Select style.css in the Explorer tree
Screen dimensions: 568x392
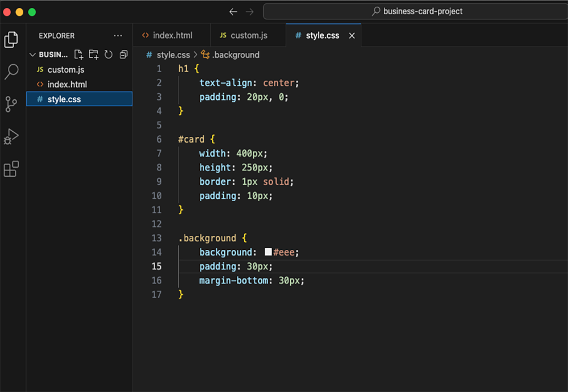[x=80, y=99]
